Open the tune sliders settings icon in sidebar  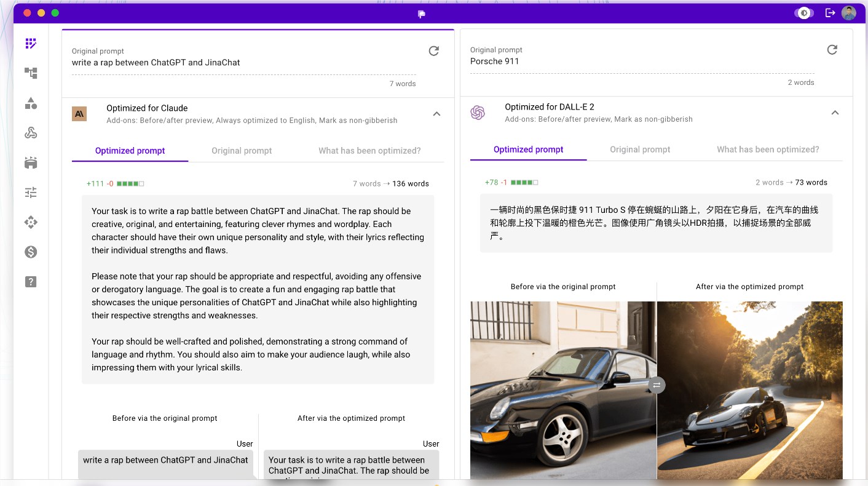[31, 193]
